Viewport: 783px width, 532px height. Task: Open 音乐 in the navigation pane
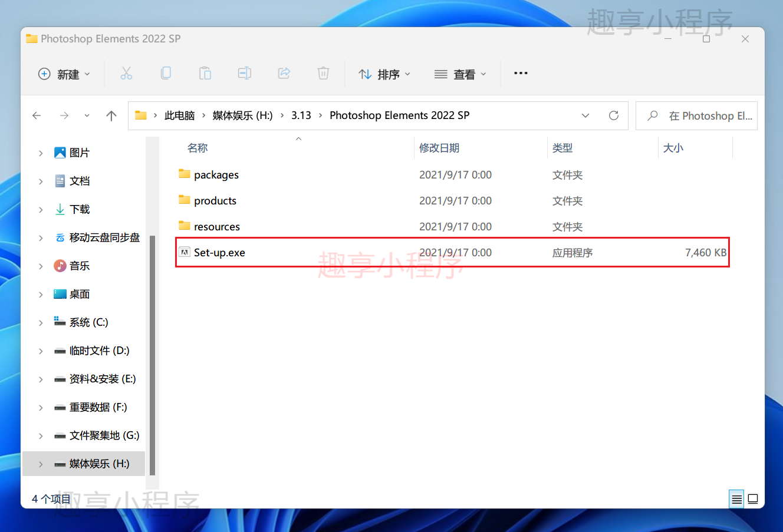coord(80,266)
